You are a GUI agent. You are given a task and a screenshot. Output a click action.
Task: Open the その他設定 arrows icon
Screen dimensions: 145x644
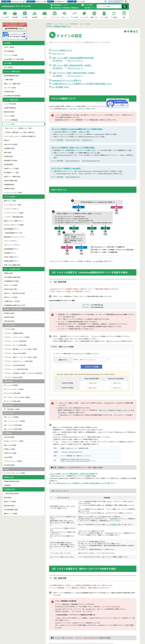click(114, 14)
